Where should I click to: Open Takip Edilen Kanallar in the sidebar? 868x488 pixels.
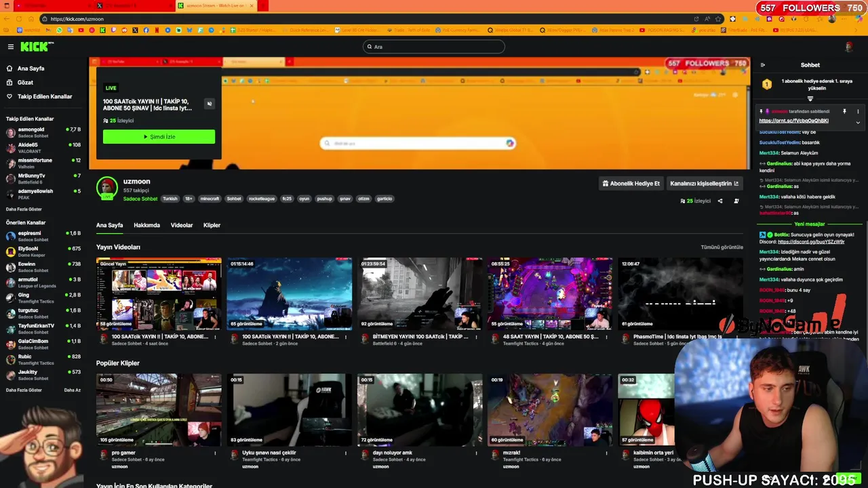(x=44, y=97)
